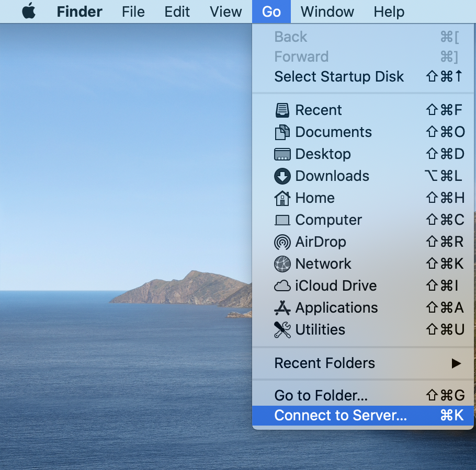Click the Network globe icon

pyautogui.click(x=282, y=264)
